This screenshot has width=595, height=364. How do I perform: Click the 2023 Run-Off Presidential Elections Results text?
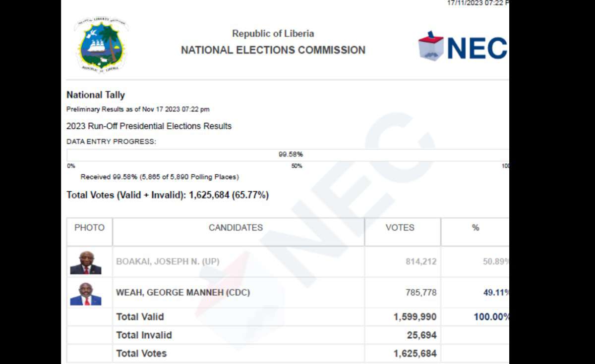[149, 126]
